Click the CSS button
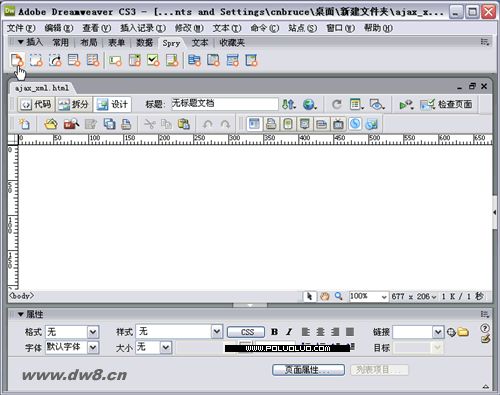The height and width of the screenshot is (395, 500). [246, 332]
